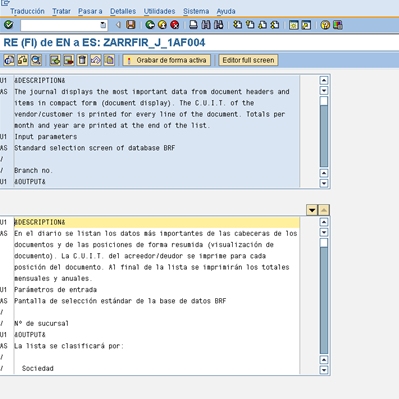Click 'Standard selection screen of database BRF' line
The width and height of the screenshot is (399, 399).
[x=95, y=148]
